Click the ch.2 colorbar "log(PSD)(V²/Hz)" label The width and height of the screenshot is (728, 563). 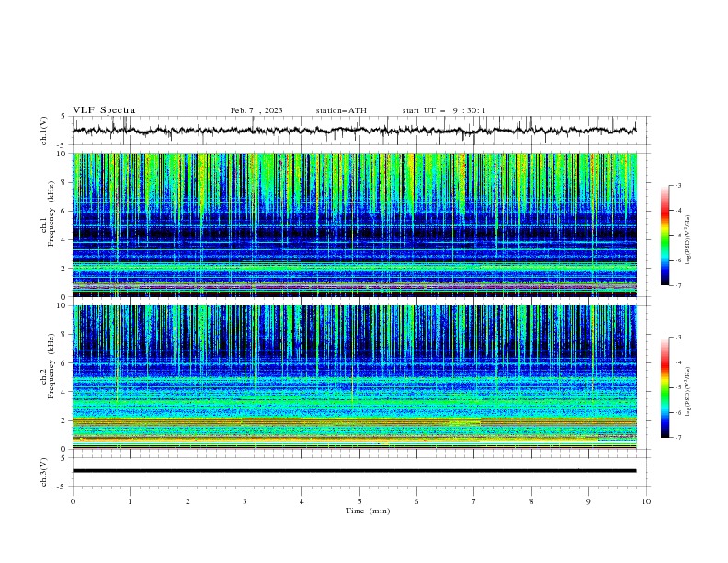(688, 391)
